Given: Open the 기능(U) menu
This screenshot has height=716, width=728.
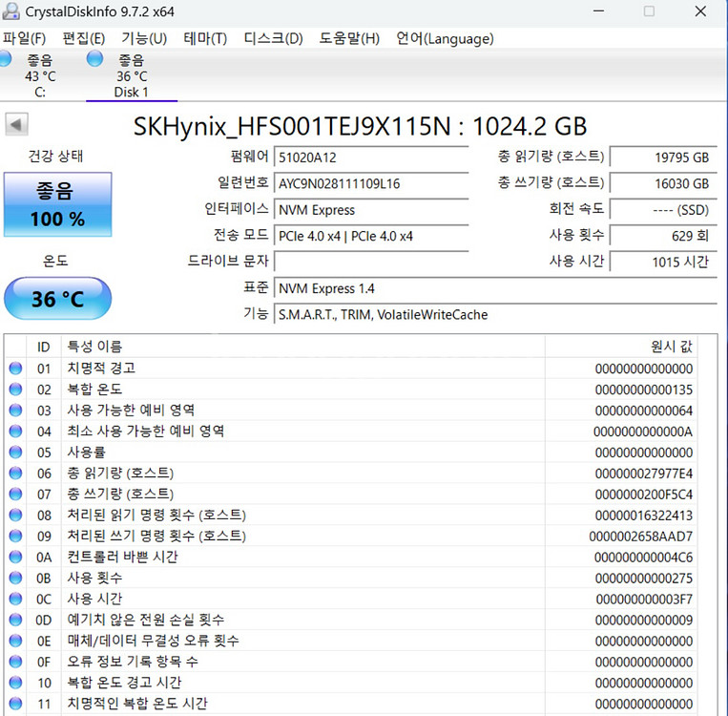Looking at the screenshot, I should click(144, 38).
